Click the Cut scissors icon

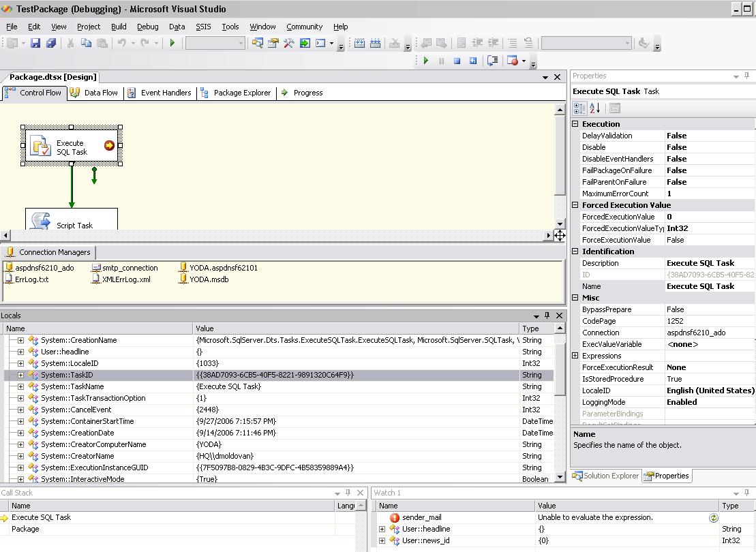(70, 43)
